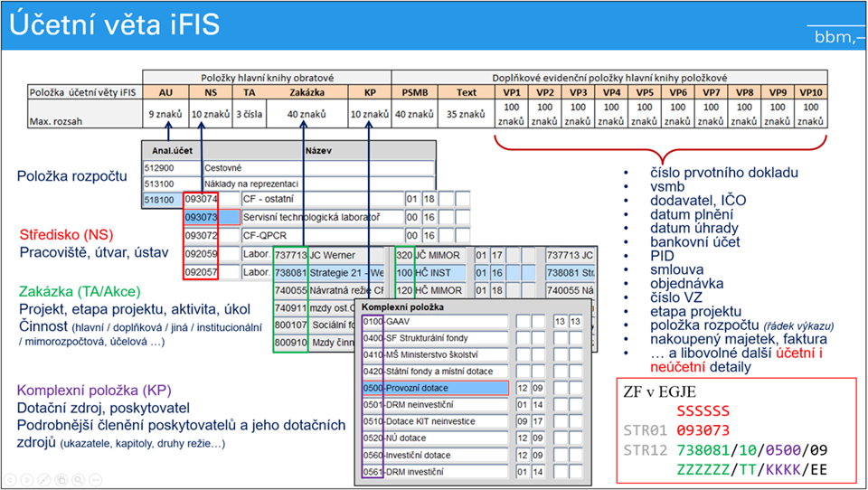Screen dimensions: 868x490
Task: Tick the empty box after CF - ostatní 18
Action: [446, 199]
